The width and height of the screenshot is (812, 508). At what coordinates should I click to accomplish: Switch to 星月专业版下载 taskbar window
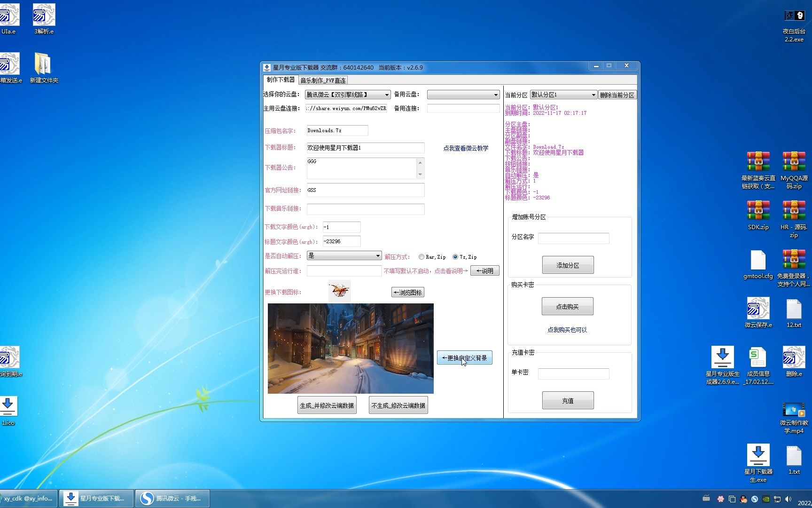pos(96,498)
